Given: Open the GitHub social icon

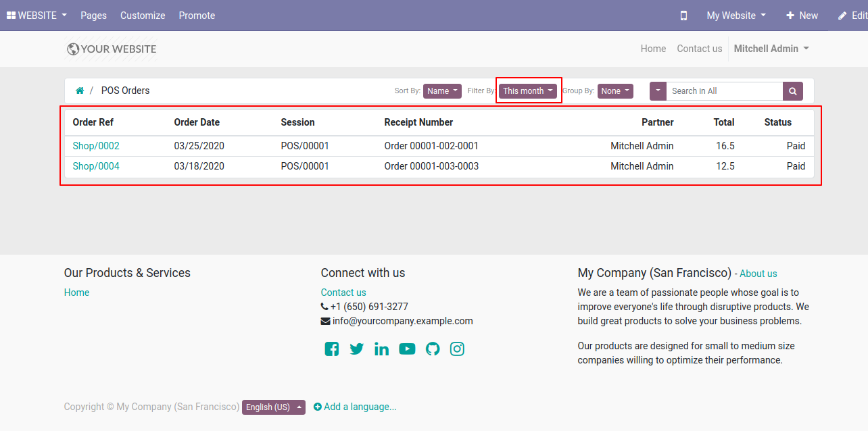Looking at the screenshot, I should click(433, 349).
